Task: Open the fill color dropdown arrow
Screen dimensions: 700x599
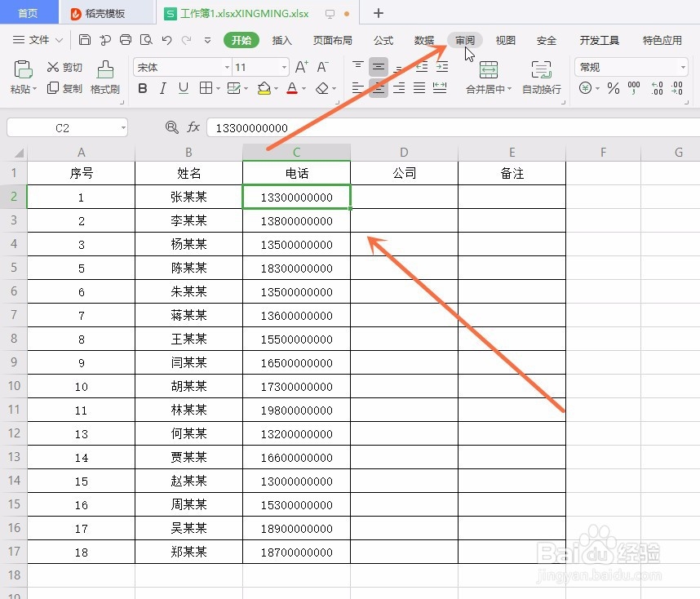Action: click(275, 88)
